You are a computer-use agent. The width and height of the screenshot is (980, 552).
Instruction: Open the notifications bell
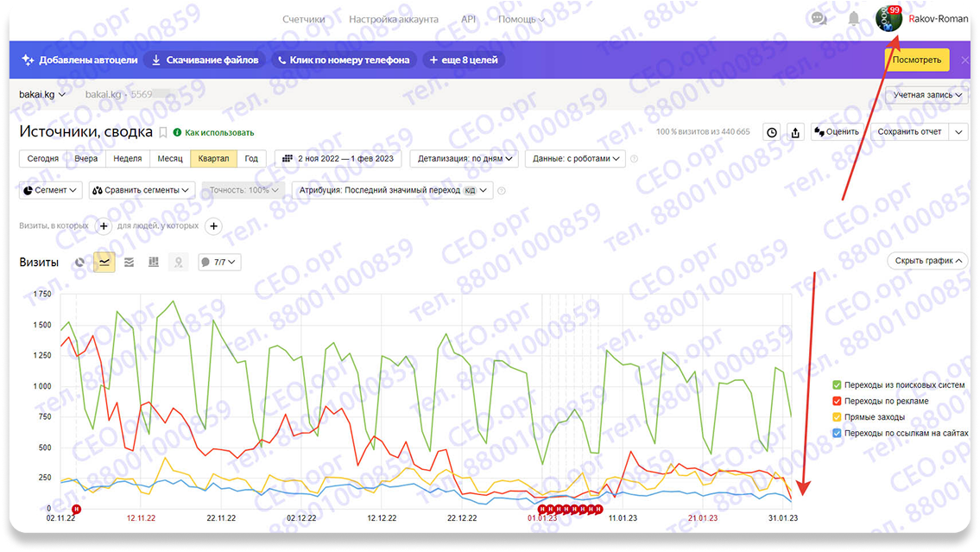pos(853,18)
